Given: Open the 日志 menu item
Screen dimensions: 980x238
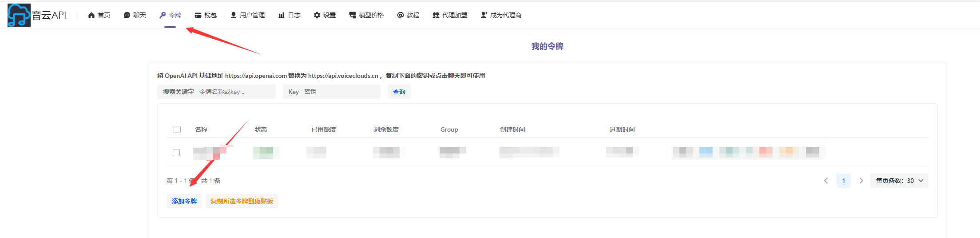Looking at the screenshot, I should coord(289,15).
